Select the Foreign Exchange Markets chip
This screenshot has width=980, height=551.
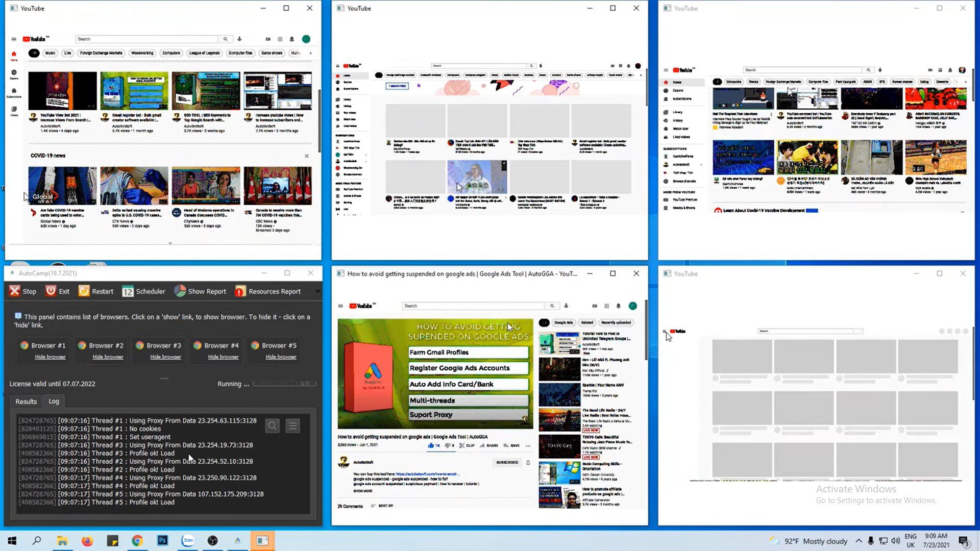click(x=101, y=53)
